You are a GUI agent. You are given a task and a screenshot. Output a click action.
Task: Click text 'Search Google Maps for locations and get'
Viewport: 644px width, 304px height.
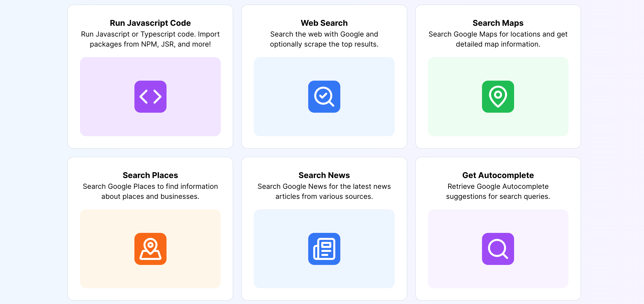click(498, 34)
